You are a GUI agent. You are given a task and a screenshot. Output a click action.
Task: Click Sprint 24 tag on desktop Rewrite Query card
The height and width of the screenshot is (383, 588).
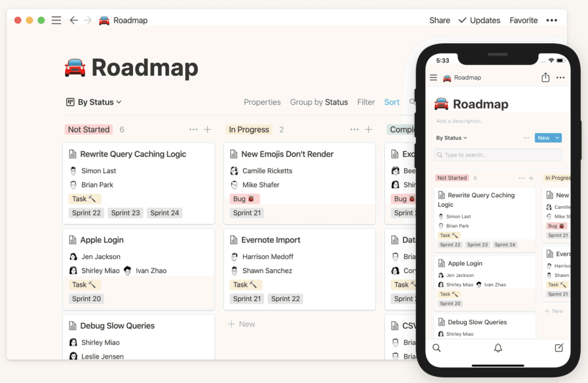pyautogui.click(x=165, y=213)
